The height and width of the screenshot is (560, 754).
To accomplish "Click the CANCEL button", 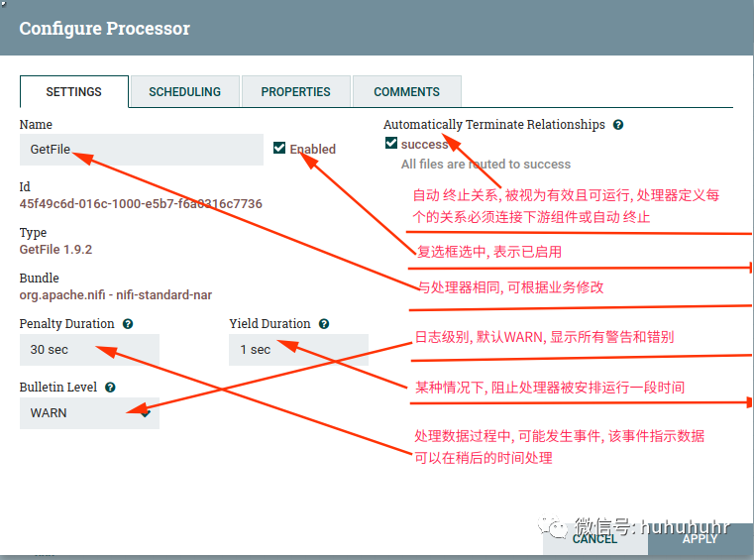I will coord(595,539).
